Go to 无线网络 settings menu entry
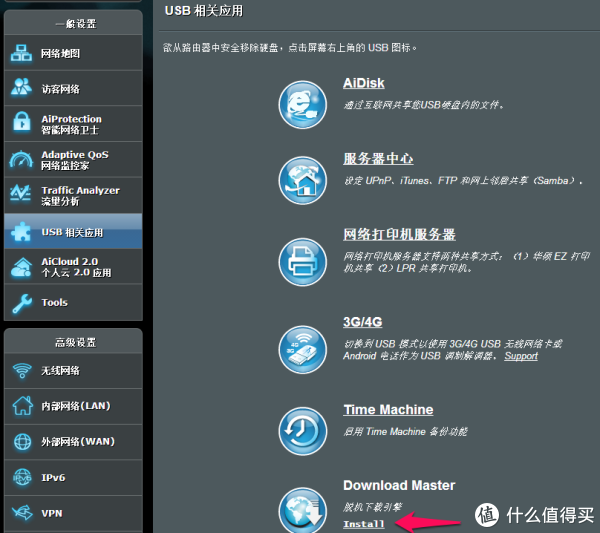 tap(73, 371)
